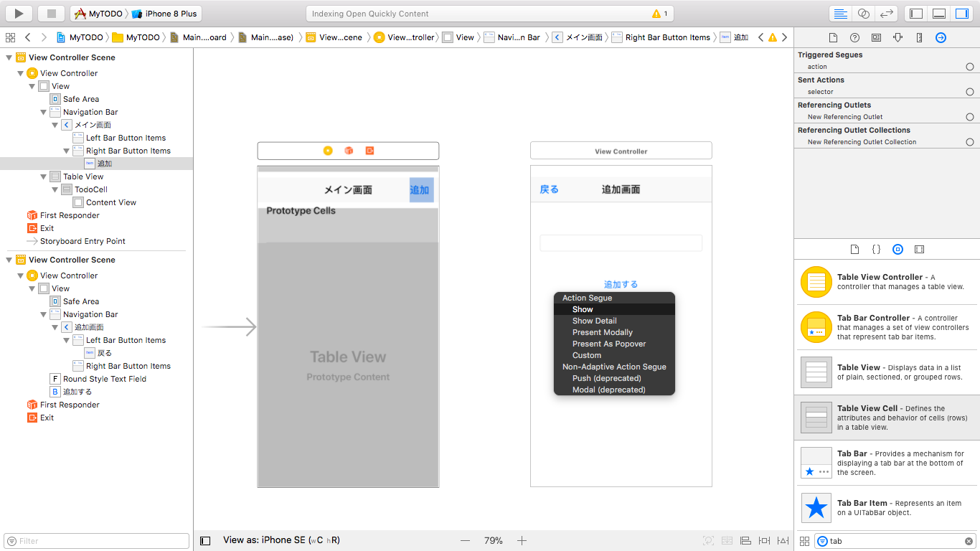Collapse the Navigation Bar outline item
Viewport: 980px width, 551px height.
[x=43, y=111]
